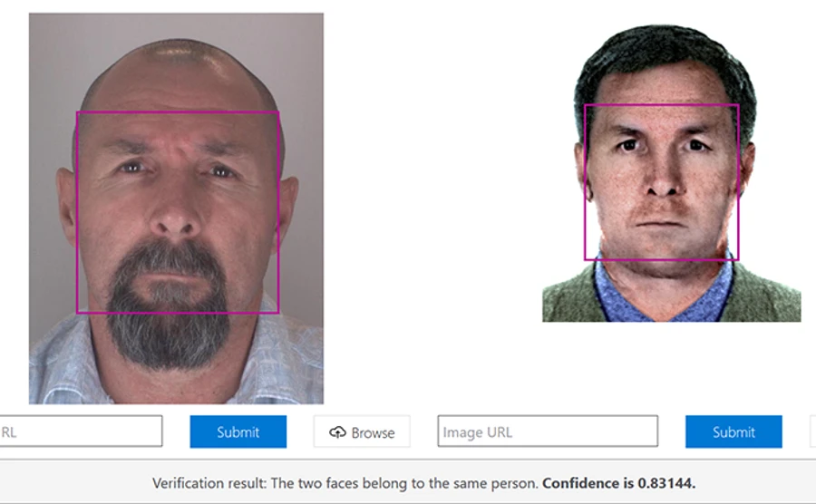Select the left photo of the bearded man

[176, 208]
